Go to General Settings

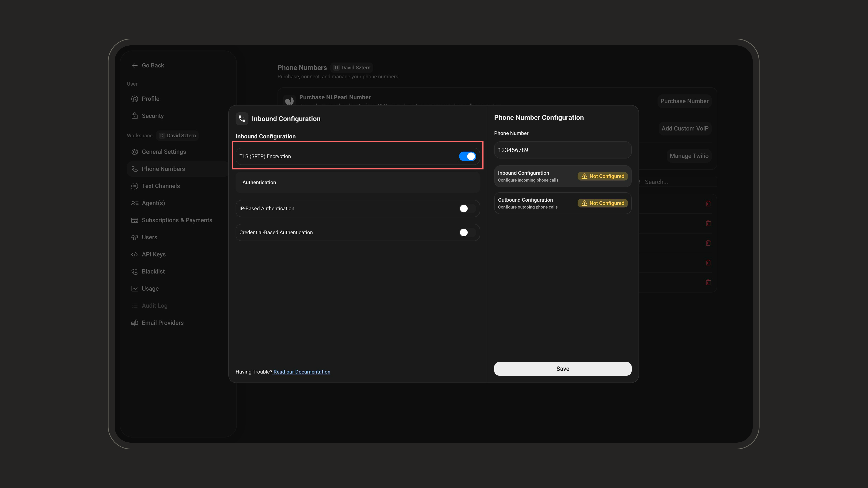[178, 152]
